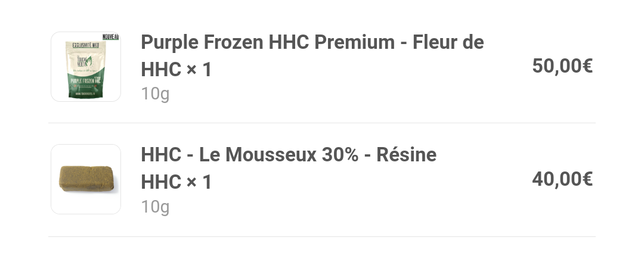Click the divider line between the two products
The height and width of the screenshot is (259, 644).
(x=322, y=123)
